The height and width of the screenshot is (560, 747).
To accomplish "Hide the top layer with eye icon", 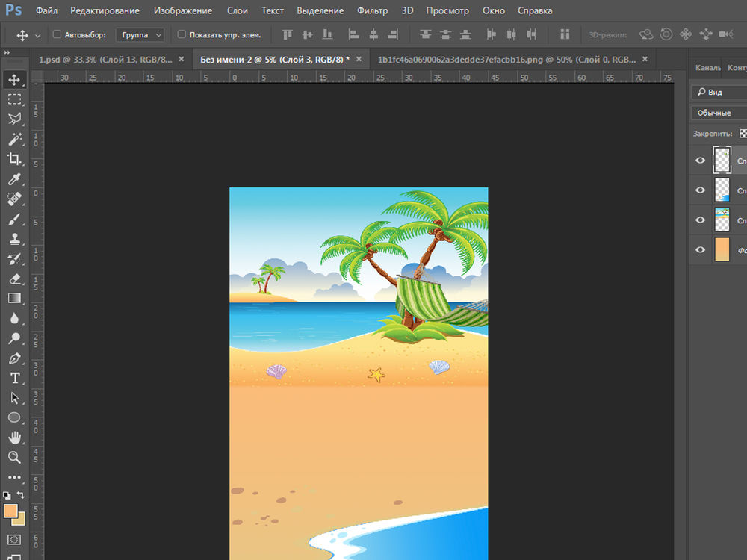I will (x=700, y=160).
